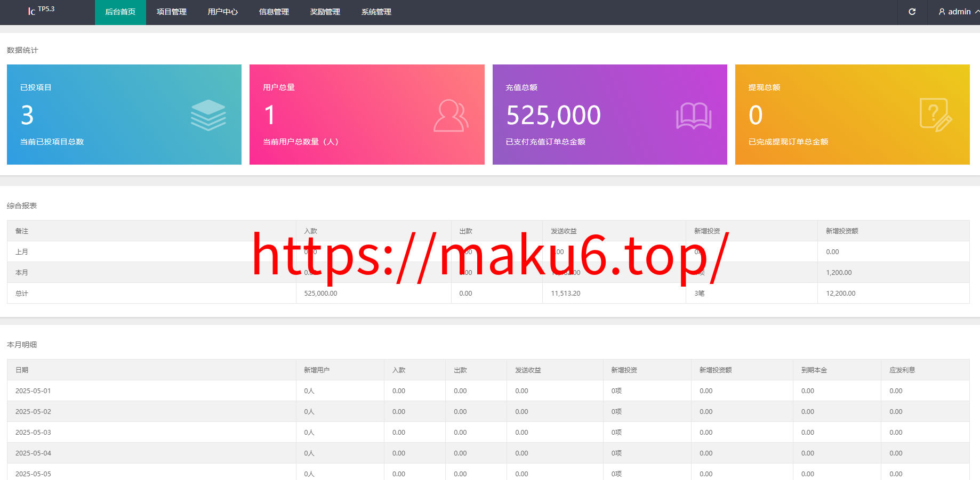Viewport: 980px width, 480px height.
Task: Click the book icon on 充值总额 card
Action: tap(694, 116)
